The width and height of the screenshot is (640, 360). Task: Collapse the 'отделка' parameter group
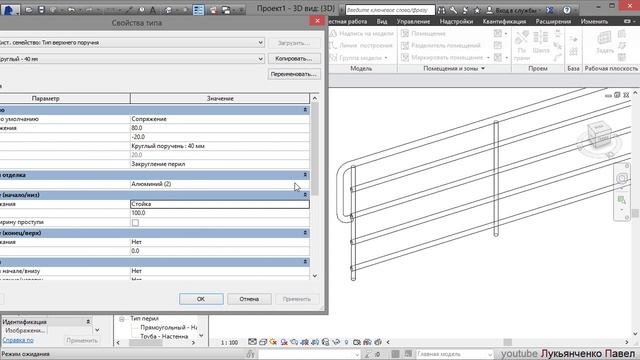coord(305,175)
